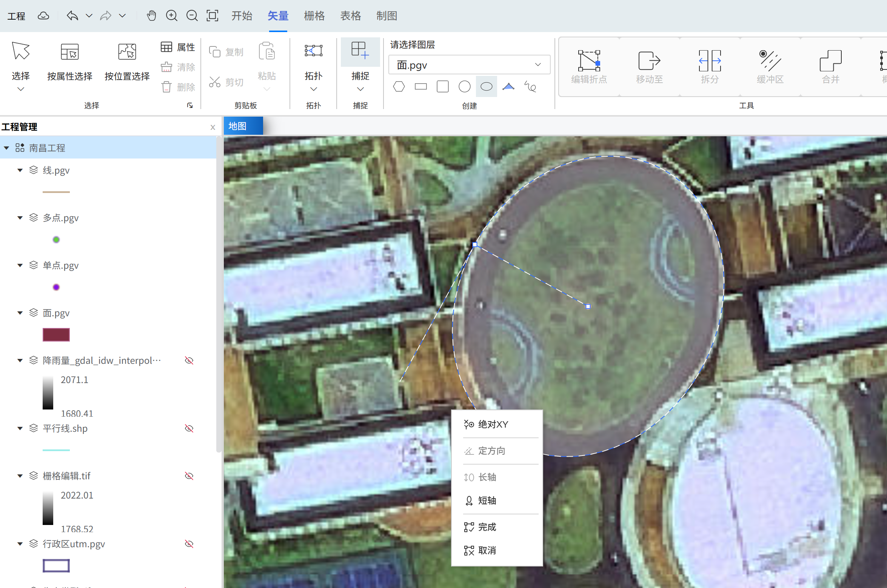887x588 pixels.
Task: Collapse the 南昌工程 project tree node
Action: [x=6, y=148]
